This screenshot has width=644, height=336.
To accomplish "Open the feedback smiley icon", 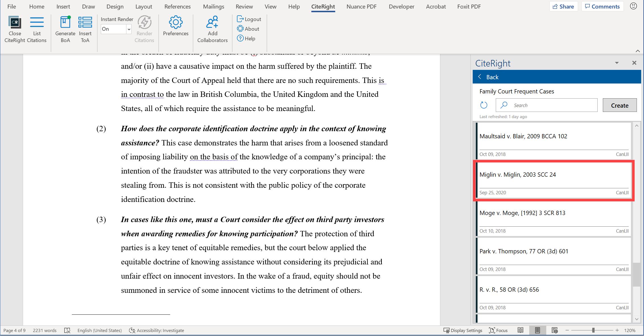I will coord(633,6).
